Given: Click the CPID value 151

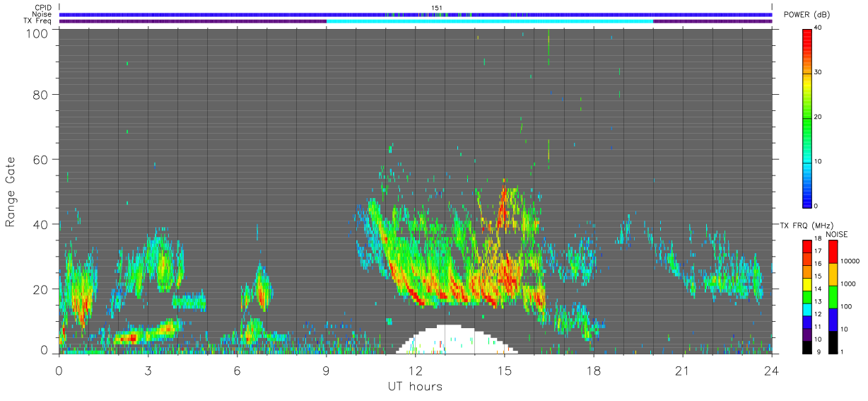Looking at the screenshot, I should click(437, 8).
